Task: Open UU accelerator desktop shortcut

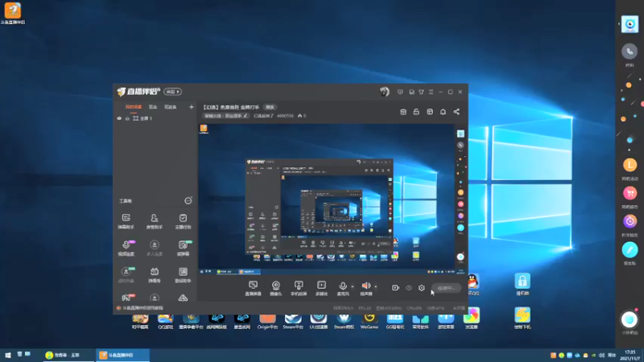Action: pos(318,320)
